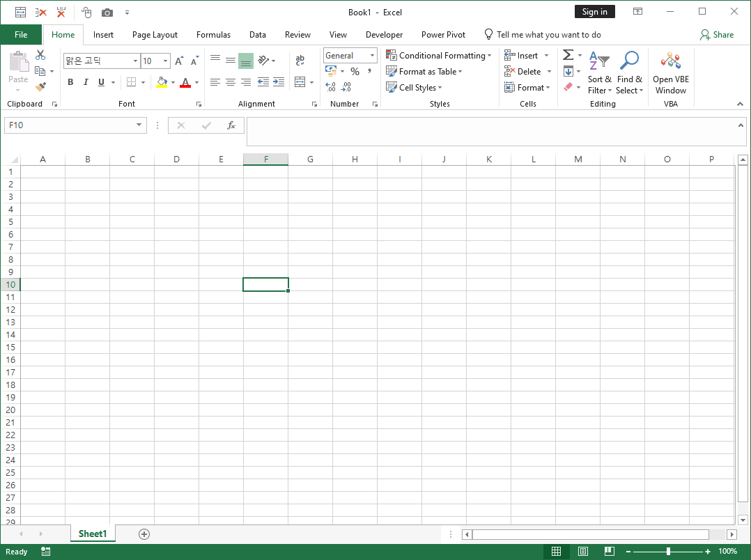This screenshot has height=560, width=751.
Task: Open the font size dropdown
Action: pos(165,61)
